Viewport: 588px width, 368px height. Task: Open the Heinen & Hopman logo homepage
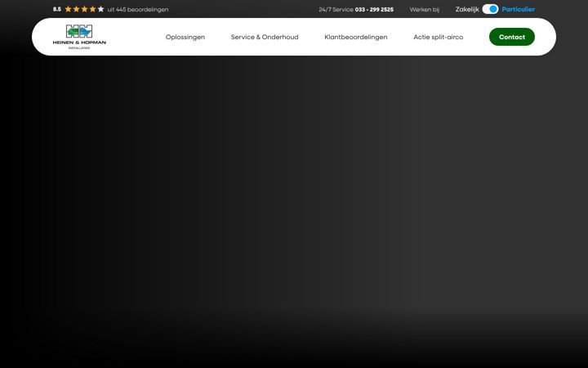pos(79,37)
